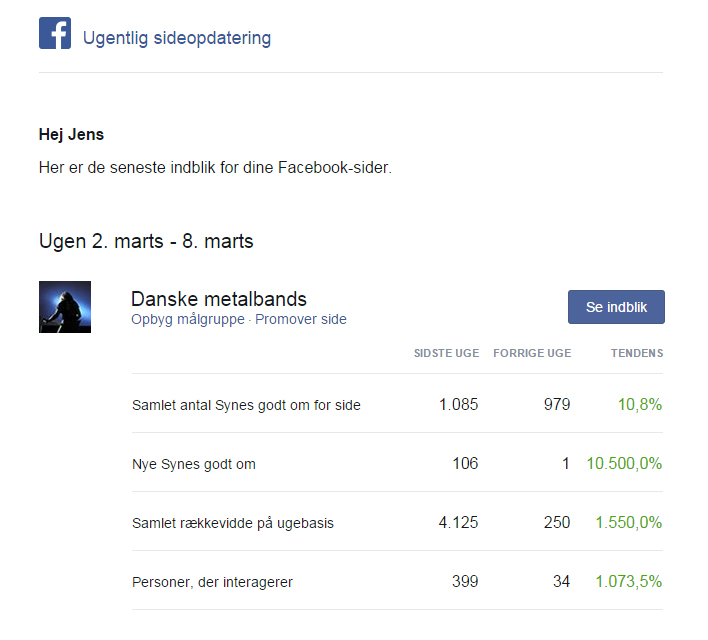The height and width of the screenshot is (640, 708).
Task: Click the FORRIGE UGE column header
Action: point(532,353)
